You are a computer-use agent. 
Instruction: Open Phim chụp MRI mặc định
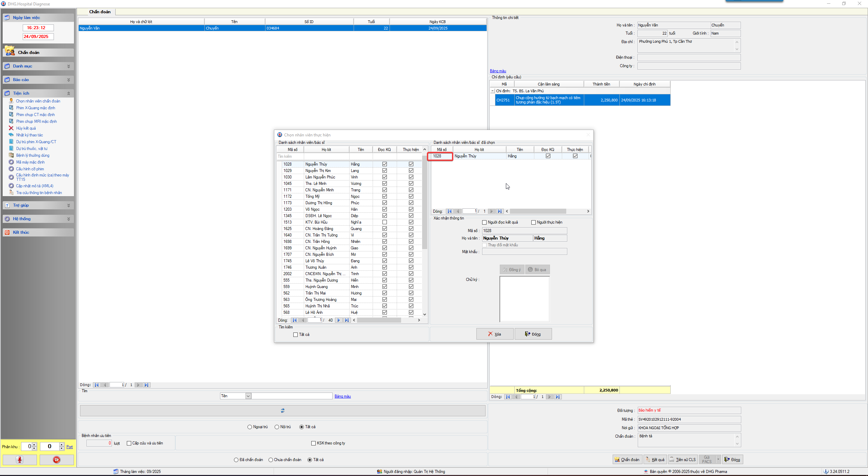[36, 121]
